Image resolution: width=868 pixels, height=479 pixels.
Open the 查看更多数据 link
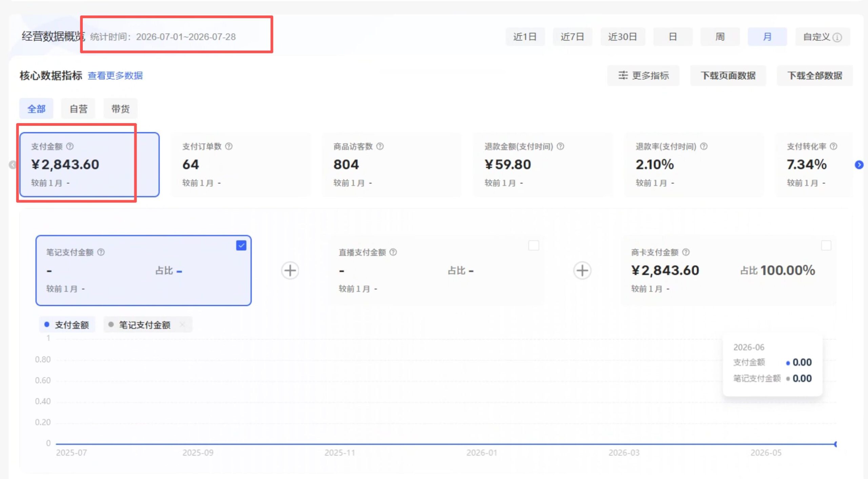[115, 76]
